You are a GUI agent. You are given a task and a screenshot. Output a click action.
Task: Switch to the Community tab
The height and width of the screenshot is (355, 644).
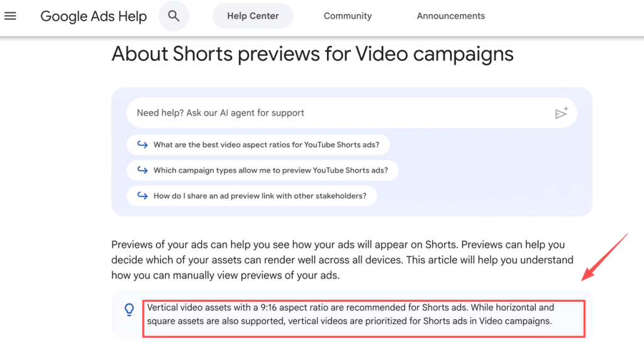pos(347,16)
